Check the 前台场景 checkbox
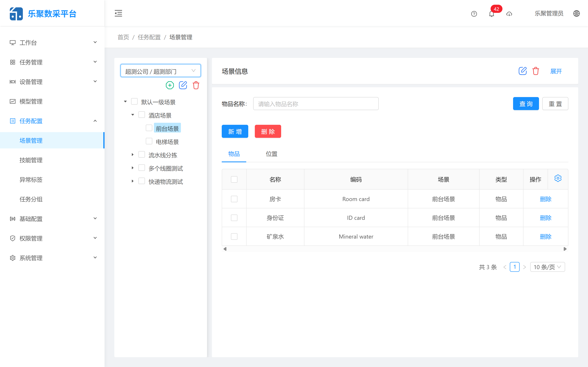This screenshot has width=588, height=367. 149,127
